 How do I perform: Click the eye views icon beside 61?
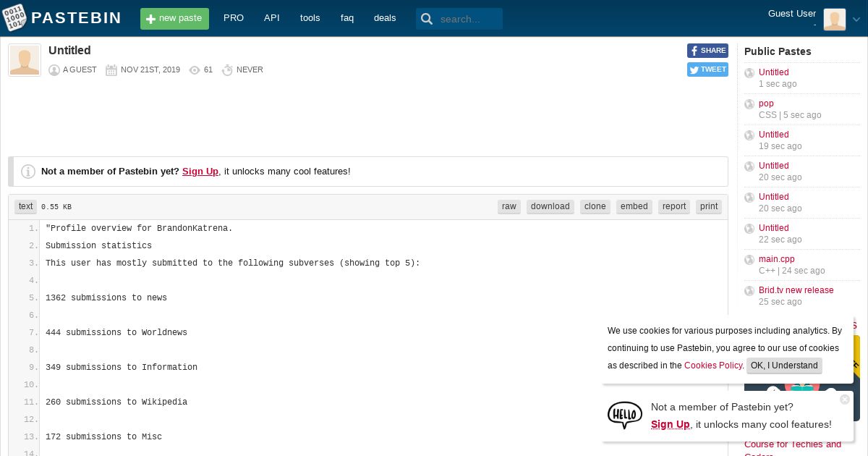(195, 70)
